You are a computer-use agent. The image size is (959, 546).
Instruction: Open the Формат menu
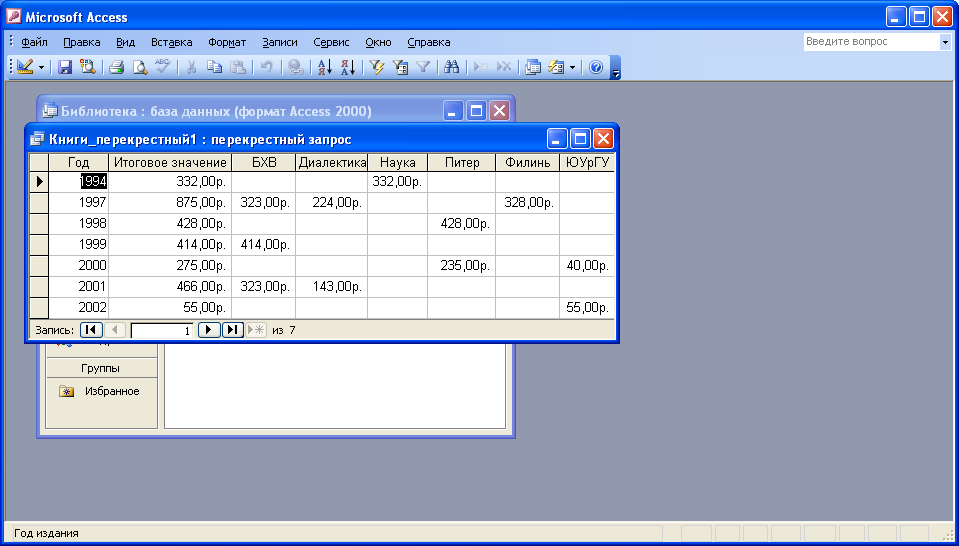(x=227, y=42)
